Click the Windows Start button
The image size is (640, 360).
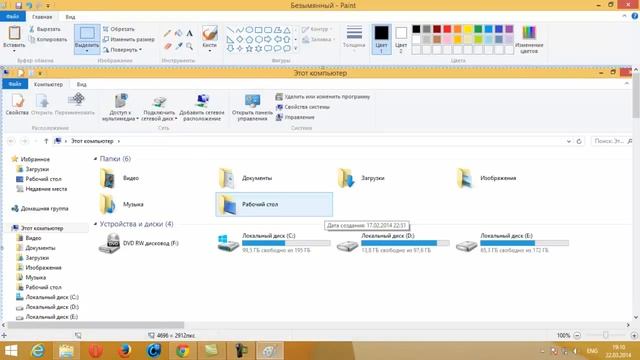pyautogui.click(x=11, y=351)
